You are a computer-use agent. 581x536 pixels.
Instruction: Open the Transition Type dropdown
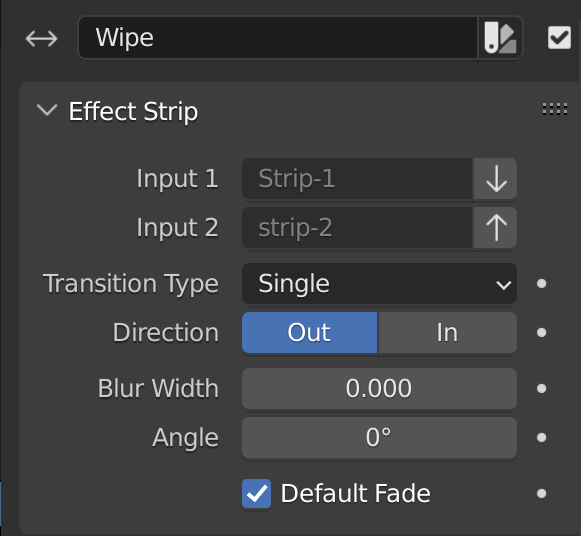(379, 284)
